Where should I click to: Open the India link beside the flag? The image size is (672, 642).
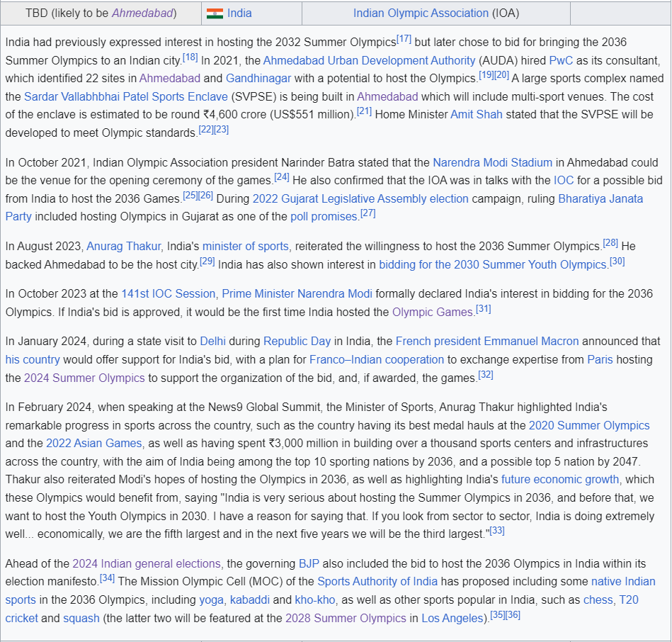239,13
